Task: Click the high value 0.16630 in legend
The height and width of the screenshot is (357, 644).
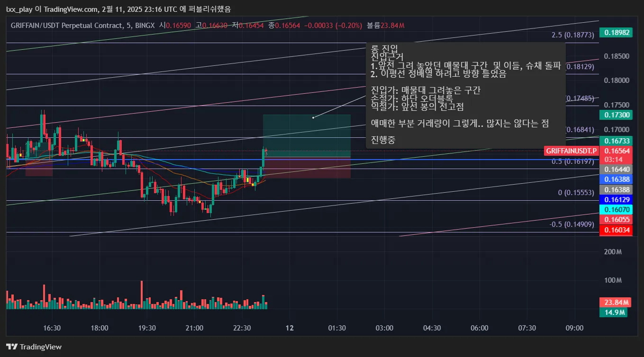Action: [x=215, y=25]
